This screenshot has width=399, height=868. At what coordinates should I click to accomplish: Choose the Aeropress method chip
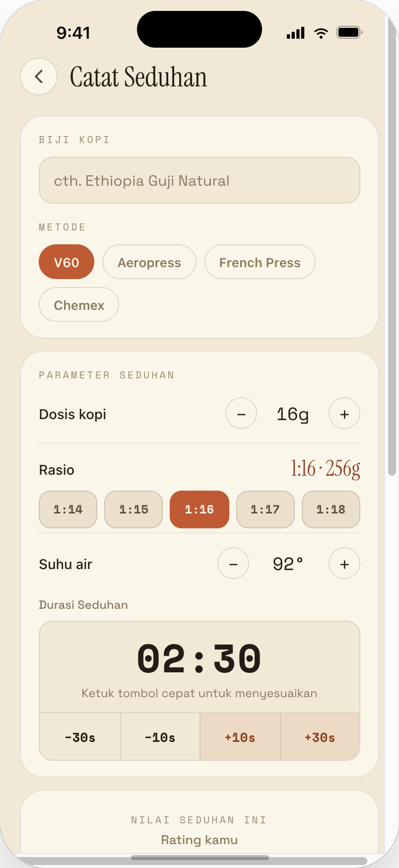point(149,262)
